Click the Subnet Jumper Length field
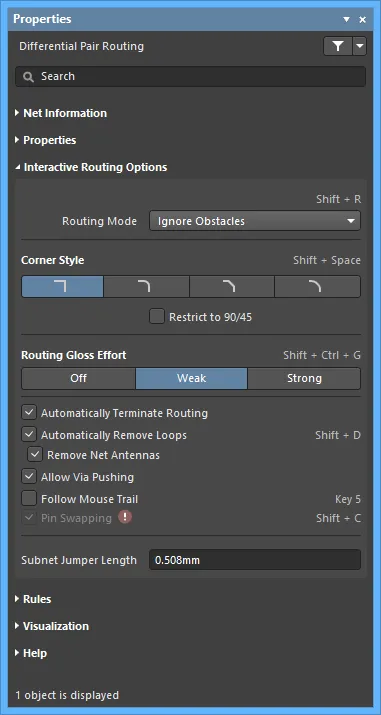This screenshot has height=715, width=381. [x=255, y=560]
